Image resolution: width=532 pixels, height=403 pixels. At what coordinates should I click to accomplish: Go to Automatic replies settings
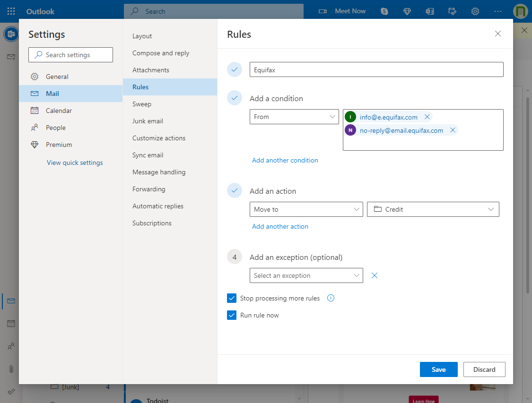click(170, 206)
